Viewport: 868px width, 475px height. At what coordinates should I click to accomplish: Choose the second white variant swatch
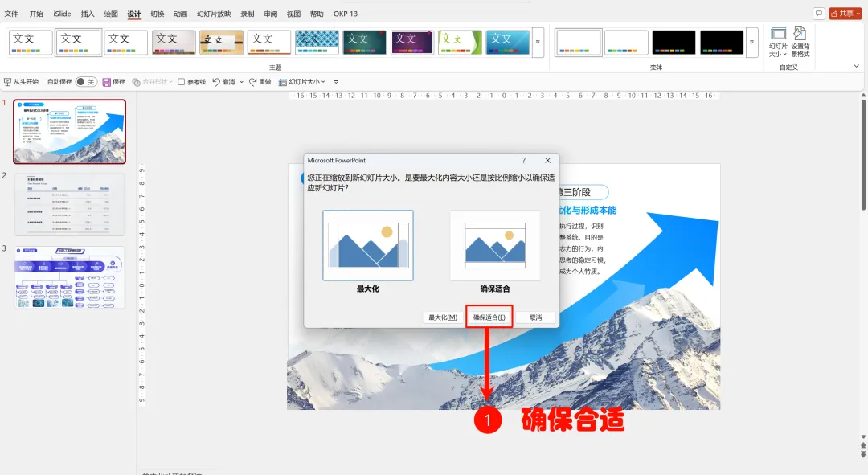[626, 43]
